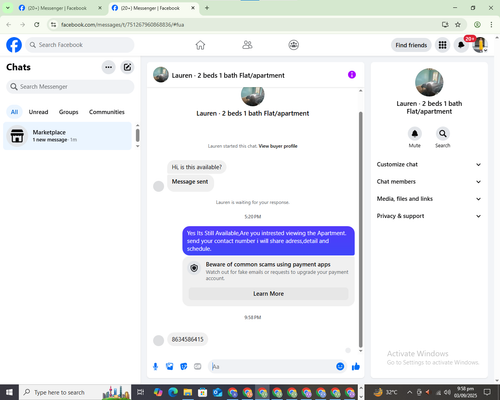500x400 pixels.
Task: Expand the Customize chat section
Action: pos(429,164)
